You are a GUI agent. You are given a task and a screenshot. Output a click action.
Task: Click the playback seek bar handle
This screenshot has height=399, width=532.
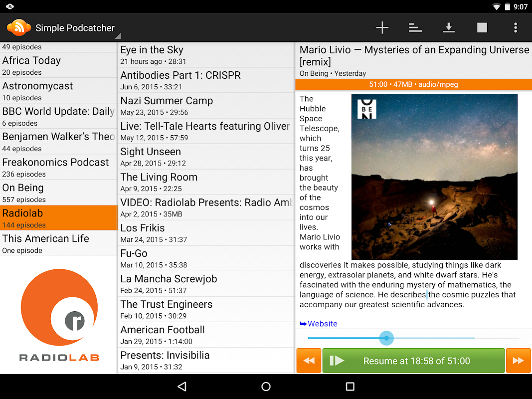click(386, 338)
